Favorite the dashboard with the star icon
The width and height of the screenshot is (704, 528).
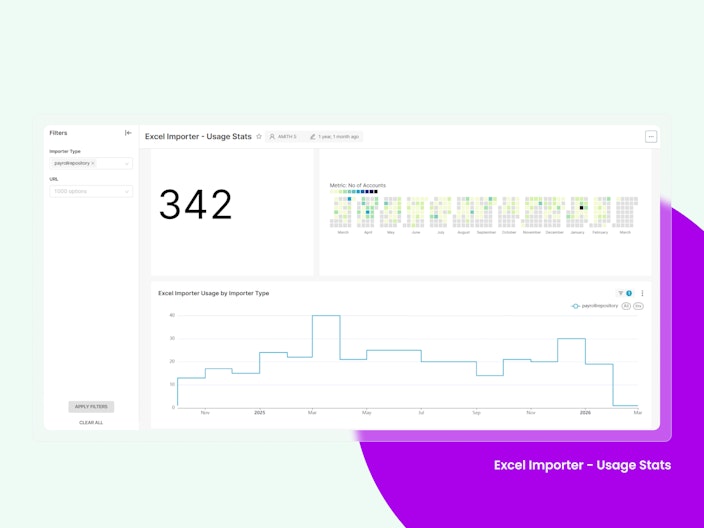click(x=259, y=136)
